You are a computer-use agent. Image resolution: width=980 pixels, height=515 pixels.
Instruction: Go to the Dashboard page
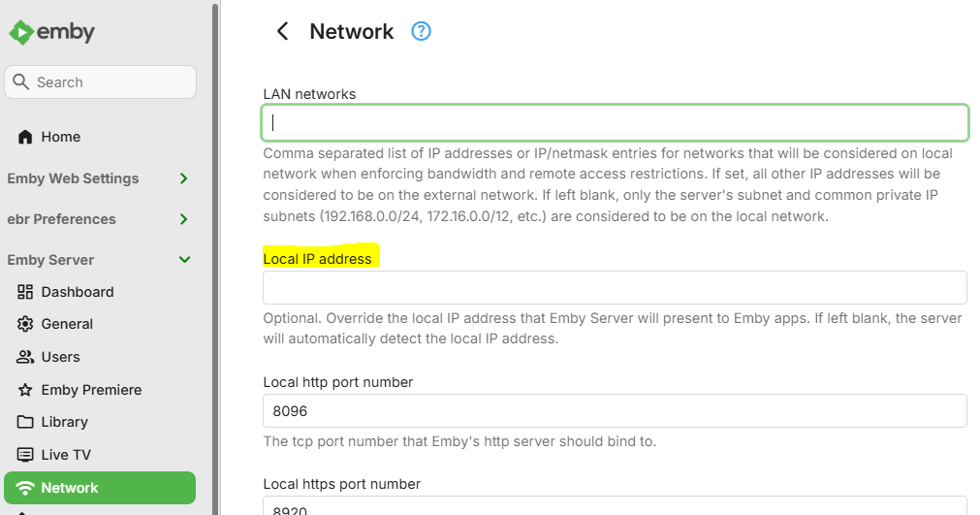point(78,292)
